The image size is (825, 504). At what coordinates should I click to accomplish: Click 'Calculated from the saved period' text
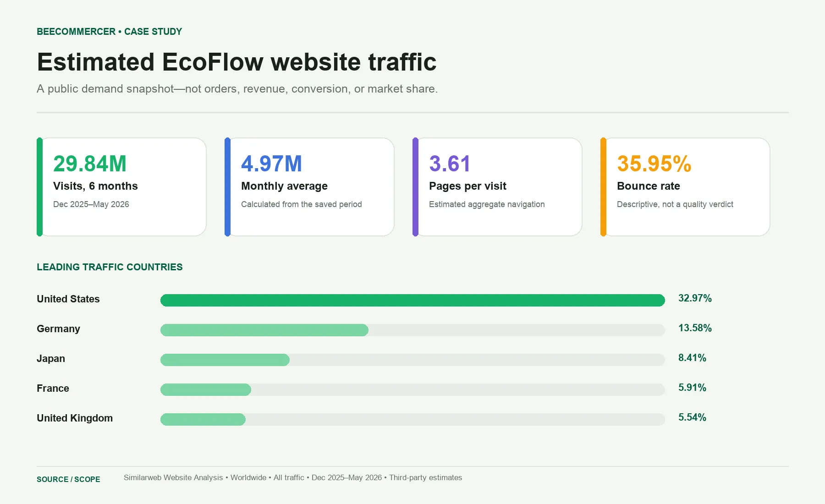[302, 204]
